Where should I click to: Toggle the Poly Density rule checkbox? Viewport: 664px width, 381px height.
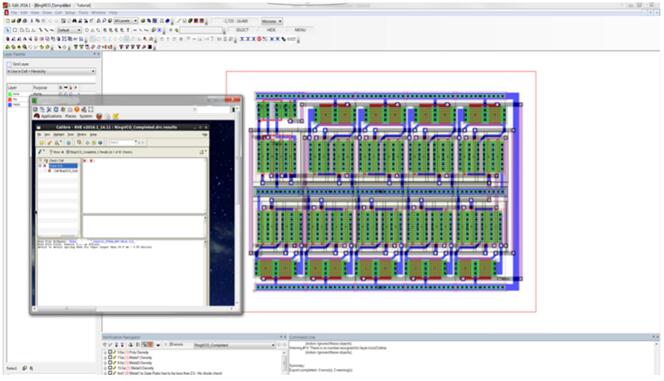click(110, 352)
